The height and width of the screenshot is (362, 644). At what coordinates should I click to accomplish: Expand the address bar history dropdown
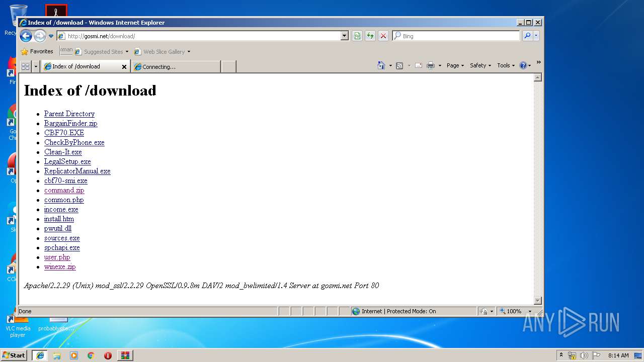(345, 36)
